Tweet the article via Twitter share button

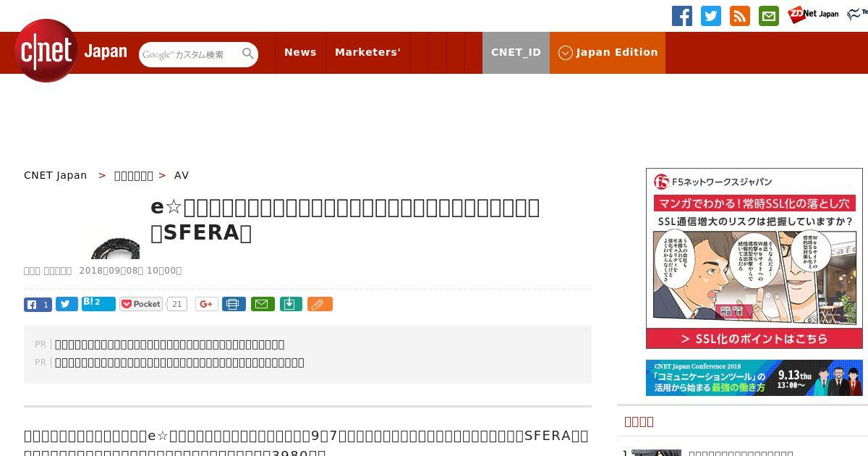coord(67,304)
